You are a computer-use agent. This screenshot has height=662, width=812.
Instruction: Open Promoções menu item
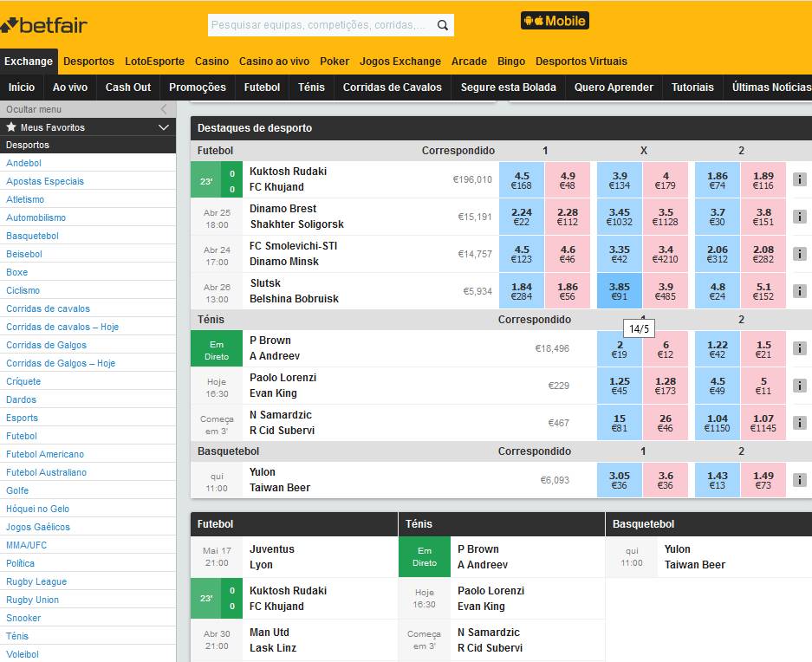198,87
